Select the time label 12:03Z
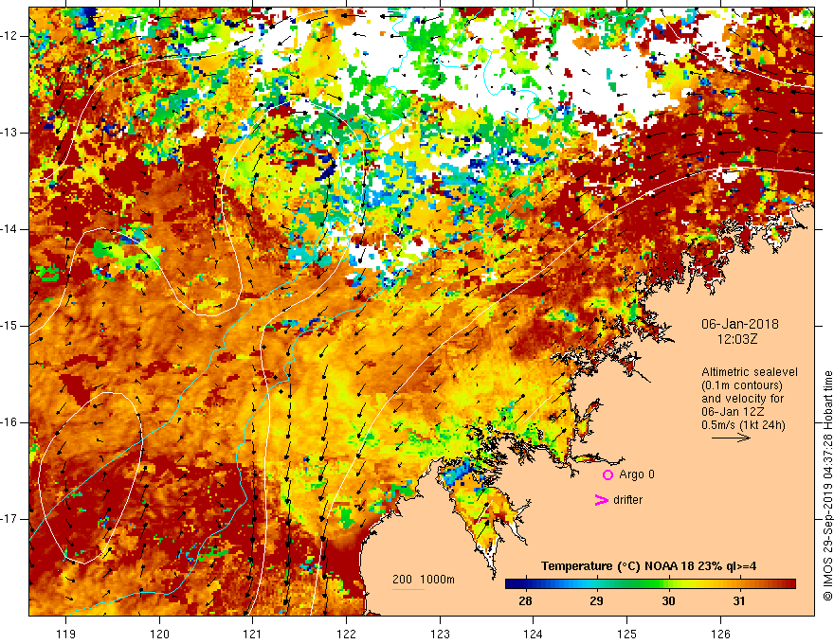 (x=737, y=339)
